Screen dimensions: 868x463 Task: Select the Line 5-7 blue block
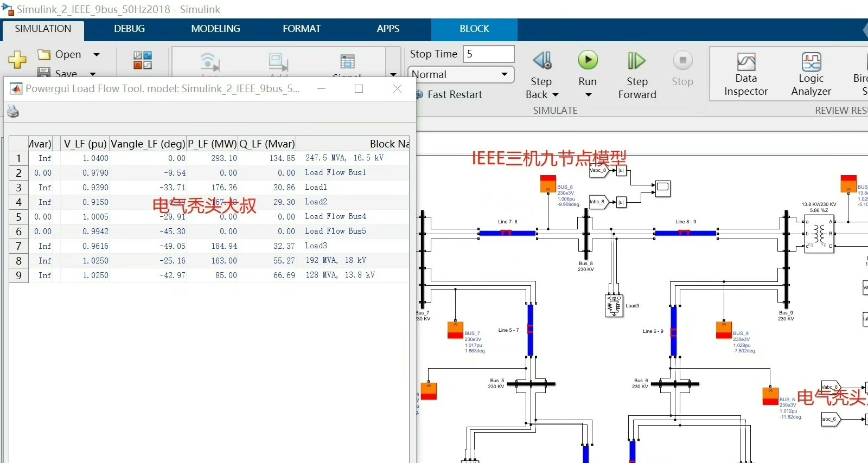(530, 330)
